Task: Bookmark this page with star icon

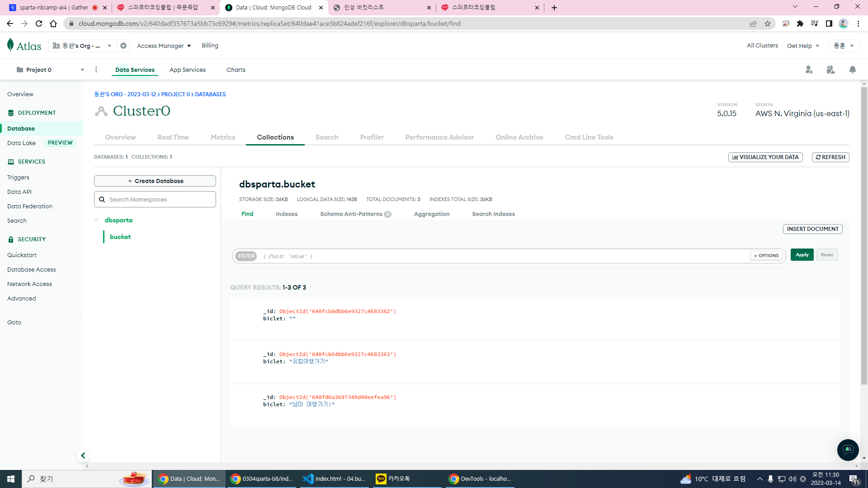Action: (768, 23)
